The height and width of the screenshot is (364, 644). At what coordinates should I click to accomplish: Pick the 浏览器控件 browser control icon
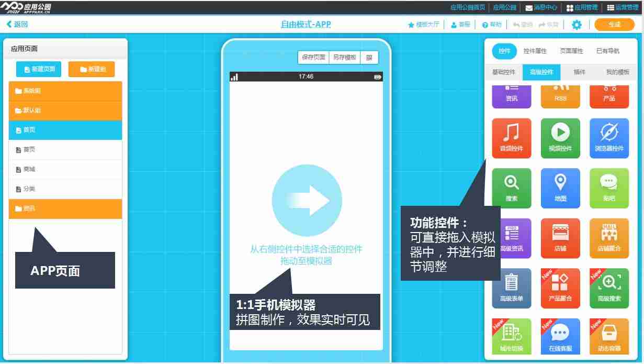click(609, 137)
